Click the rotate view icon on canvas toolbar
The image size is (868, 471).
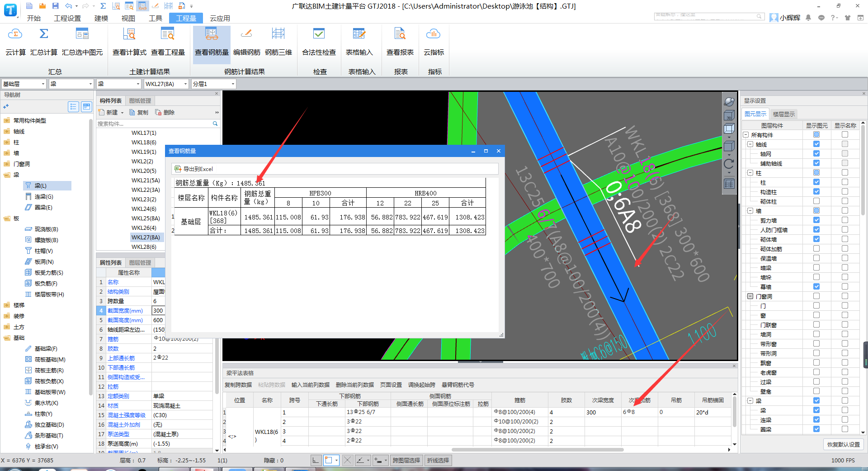(x=729, y=164)
